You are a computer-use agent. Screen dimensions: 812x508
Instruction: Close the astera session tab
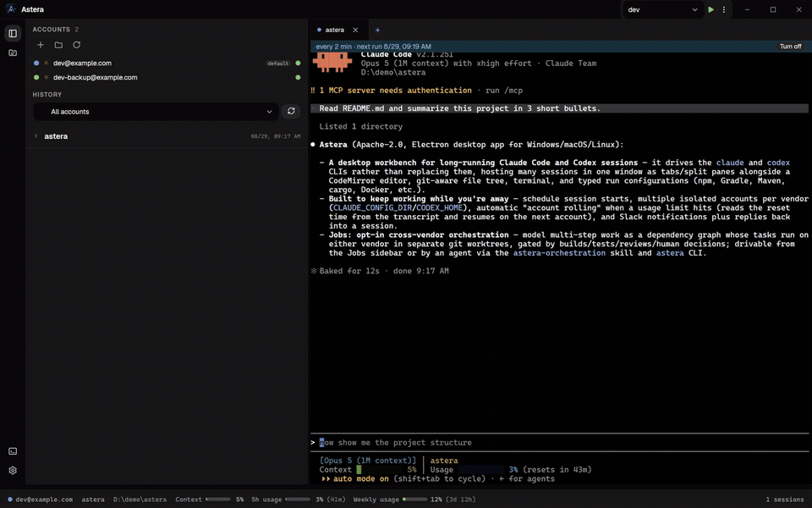pyautogui.click(x=355, y=30)
